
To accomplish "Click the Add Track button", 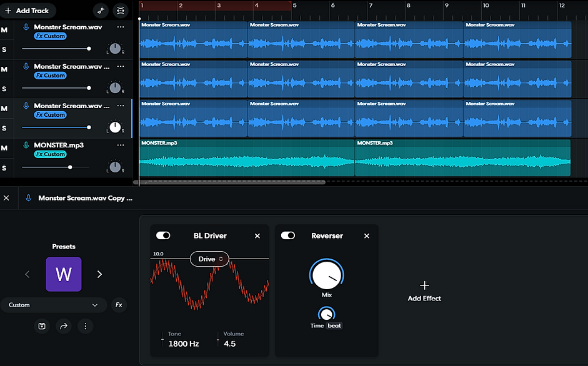I will (x=28, y=11).
